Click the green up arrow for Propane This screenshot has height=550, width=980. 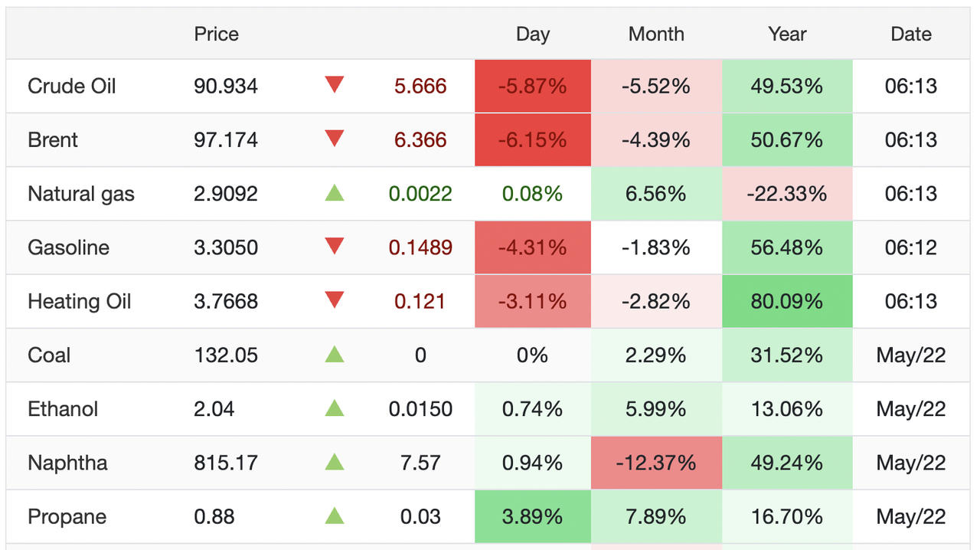(x=335, y=516)
